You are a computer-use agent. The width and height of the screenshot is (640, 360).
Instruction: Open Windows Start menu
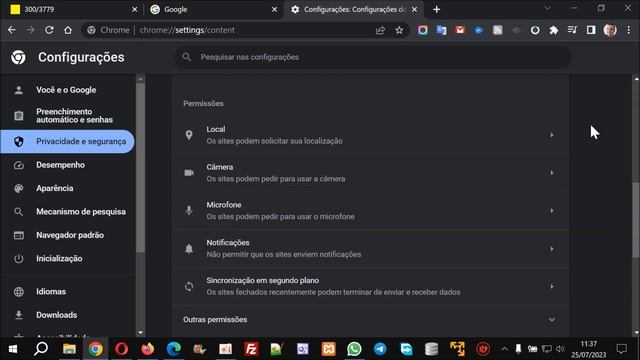(13, 349)
